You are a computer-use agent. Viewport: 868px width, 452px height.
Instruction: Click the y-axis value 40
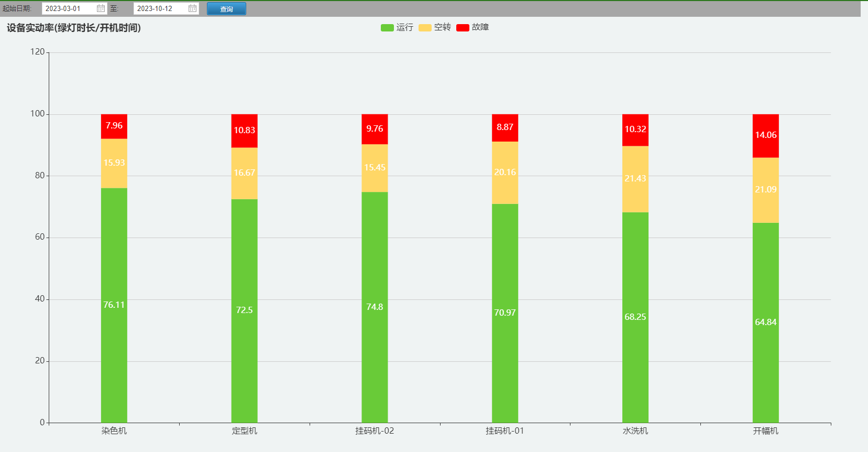[x=40, y=299]
